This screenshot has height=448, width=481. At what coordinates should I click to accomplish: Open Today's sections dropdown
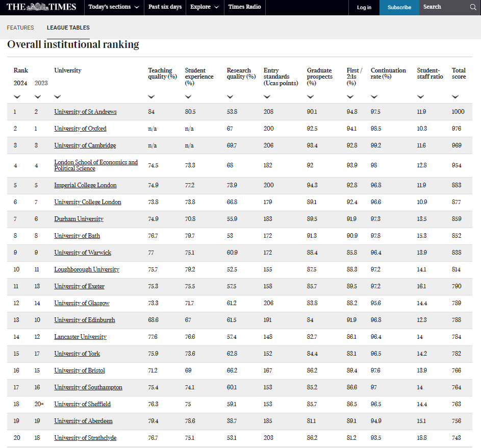(x=114, y=7)
